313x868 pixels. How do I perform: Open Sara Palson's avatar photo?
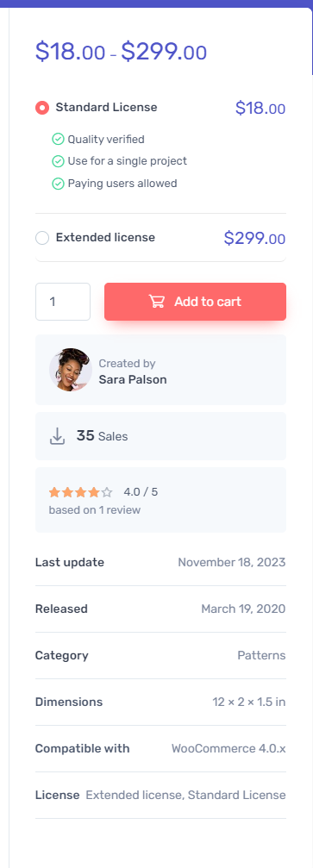click(71, 370)
